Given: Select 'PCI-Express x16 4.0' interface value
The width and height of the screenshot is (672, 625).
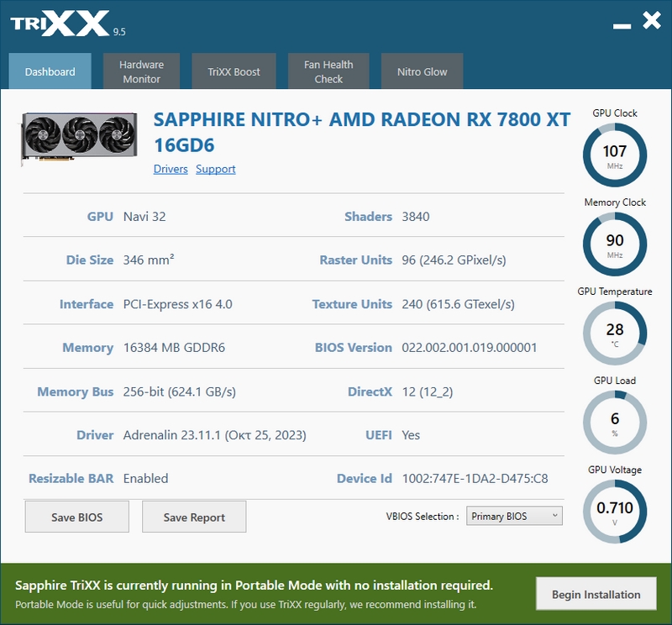Looking at the screenshot, I should pos(178,304).
